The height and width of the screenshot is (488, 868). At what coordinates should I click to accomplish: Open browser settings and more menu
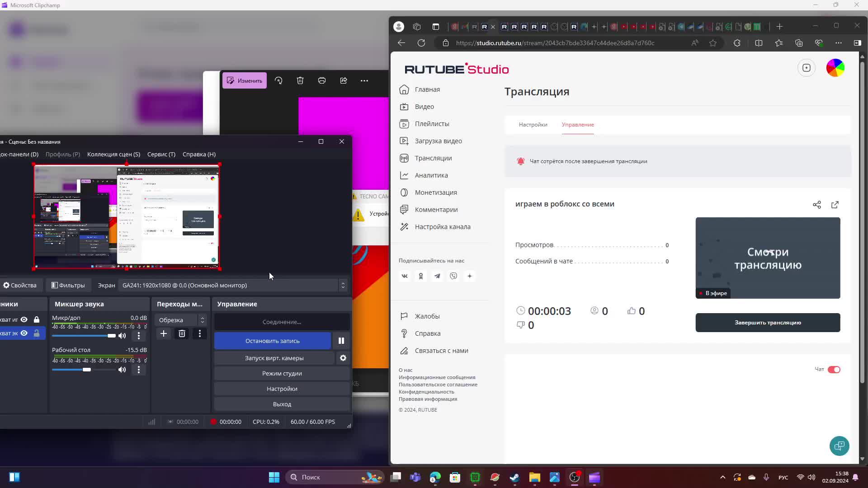(x=839, y=43)
